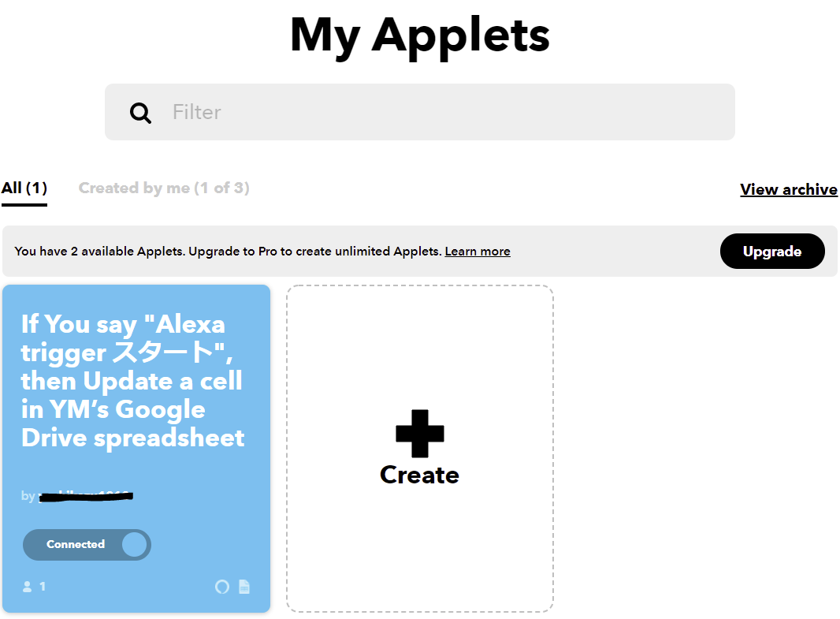Select the "All (1)" tab
This screenshot has height=619, width=840.
(24, 188)
